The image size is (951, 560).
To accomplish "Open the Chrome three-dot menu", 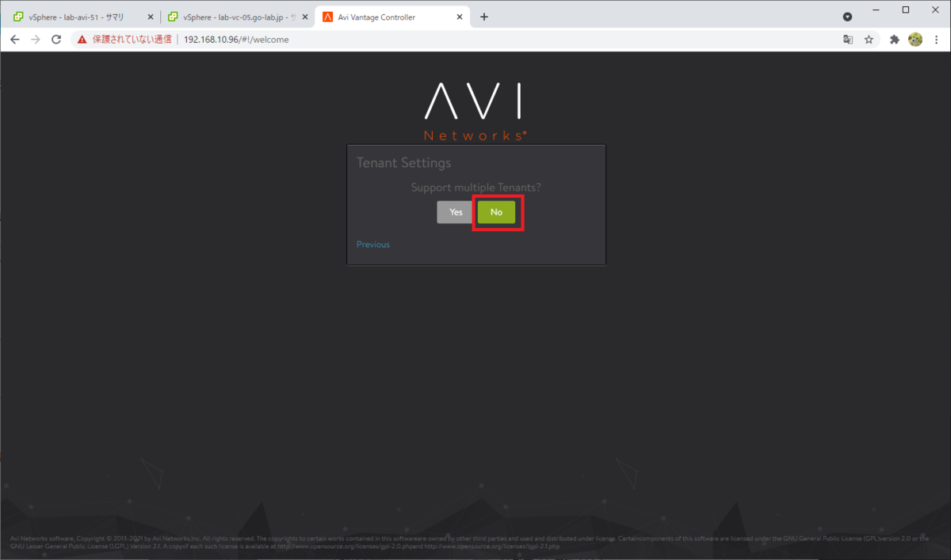I will (937, 40).
